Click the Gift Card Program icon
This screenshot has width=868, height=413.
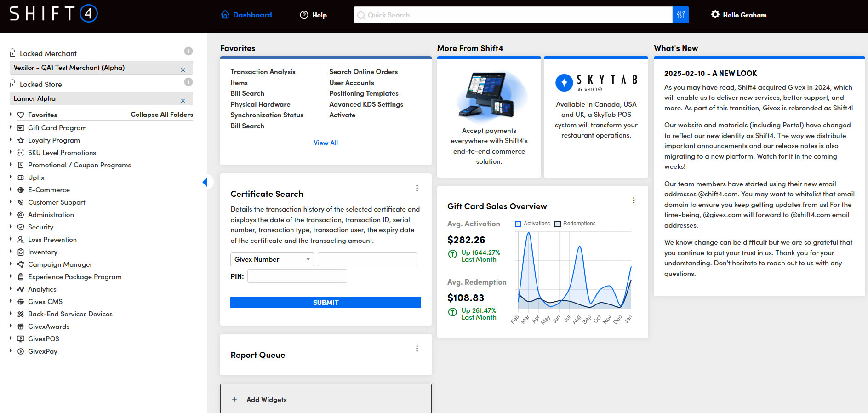click(21, 128)
